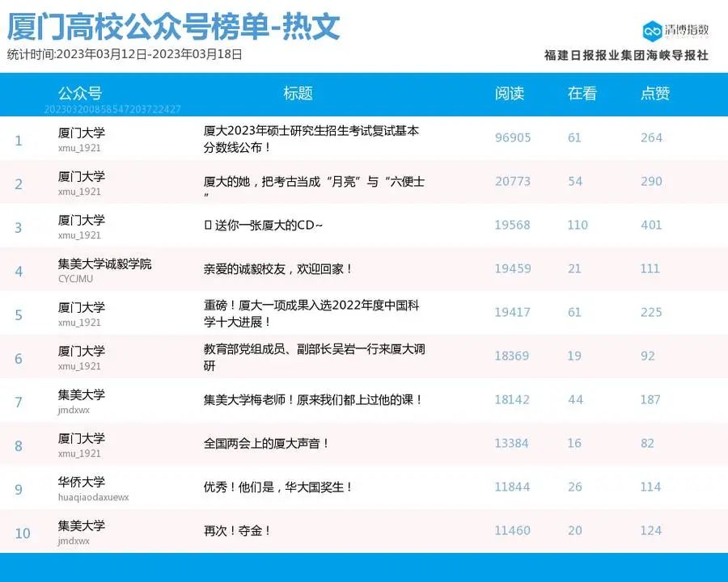
Task: Open article 集美大学梅老师！原来我们都上过他的课！
Action: 313,399
